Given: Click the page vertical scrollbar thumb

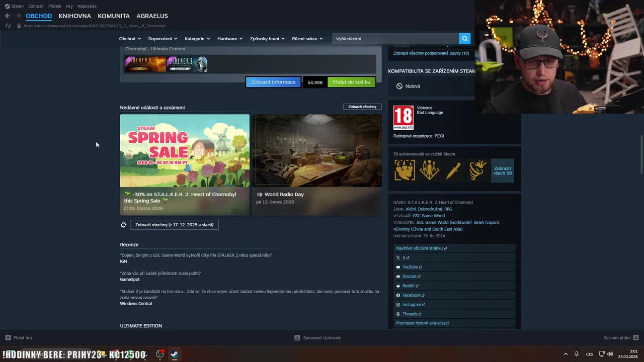Looking at the screenshot, I should pos(641,154).
